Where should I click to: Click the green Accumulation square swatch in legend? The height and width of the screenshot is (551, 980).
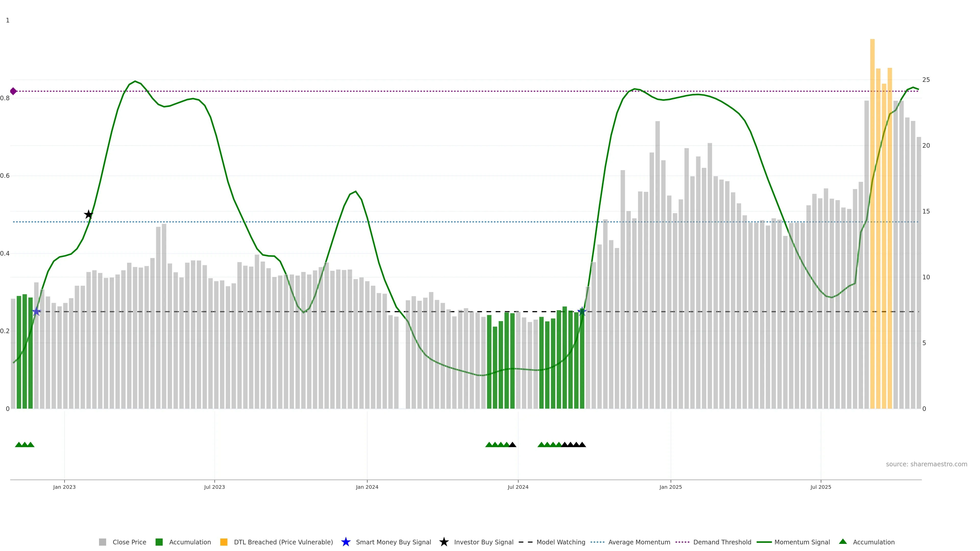point(159,542)
